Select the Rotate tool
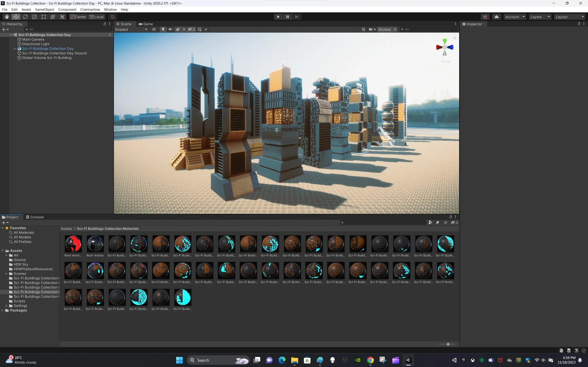588x367 pixels. point(25,17)
